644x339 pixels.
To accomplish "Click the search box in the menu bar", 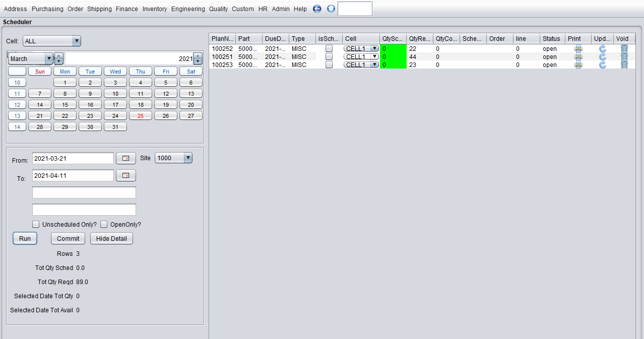I will (x=355, y=9).
